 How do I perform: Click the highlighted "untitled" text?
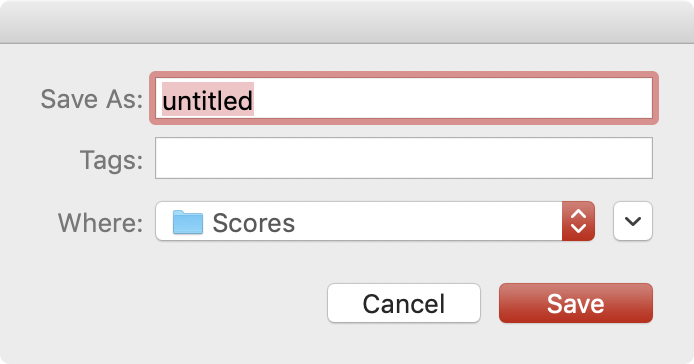(208, 100)
